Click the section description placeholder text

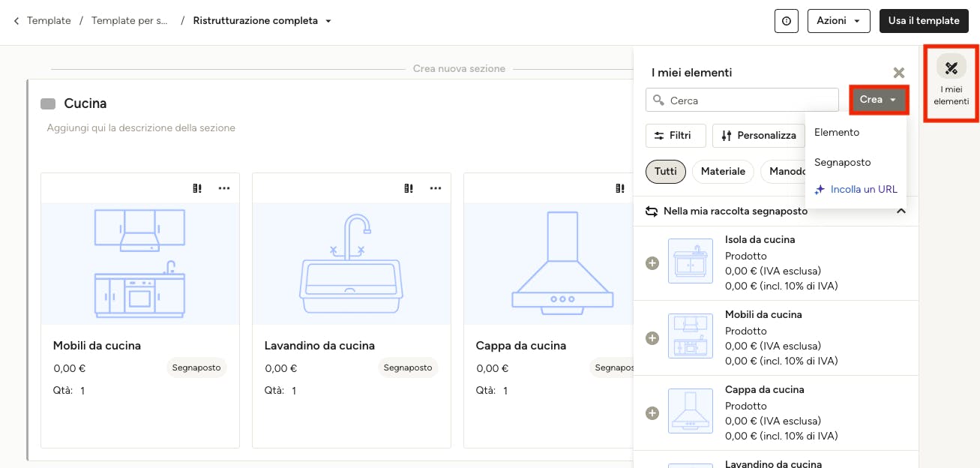click(141, 128)
